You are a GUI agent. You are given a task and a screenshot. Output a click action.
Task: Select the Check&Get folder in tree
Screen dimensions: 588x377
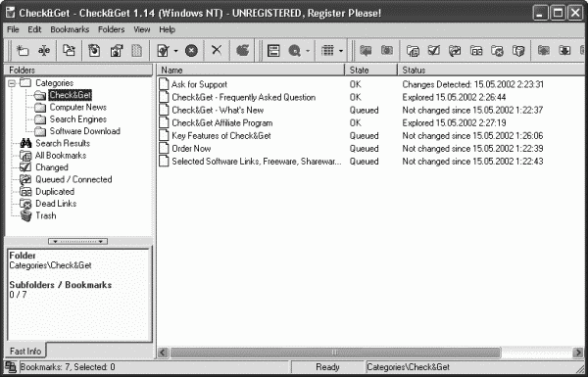pyautogui.click(x=71, y=95)
